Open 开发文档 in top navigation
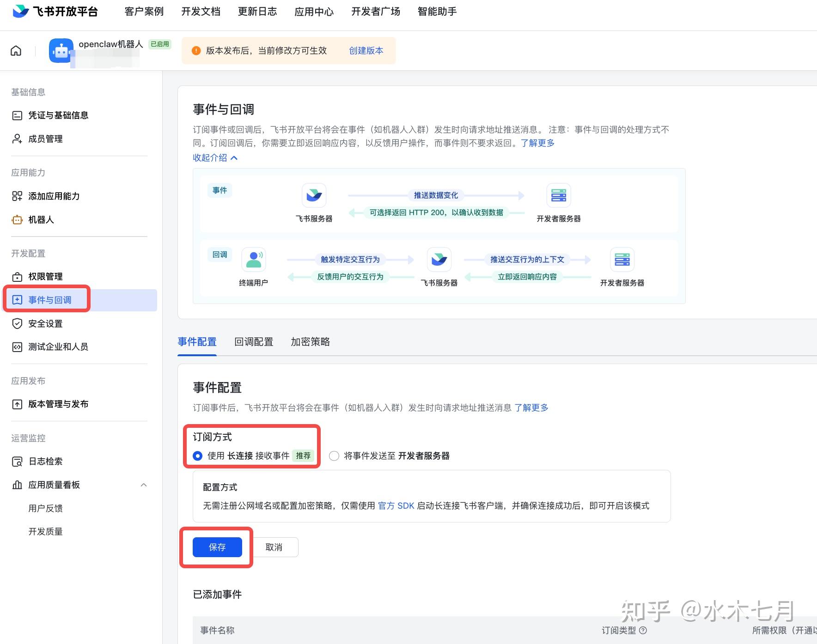 201,12
